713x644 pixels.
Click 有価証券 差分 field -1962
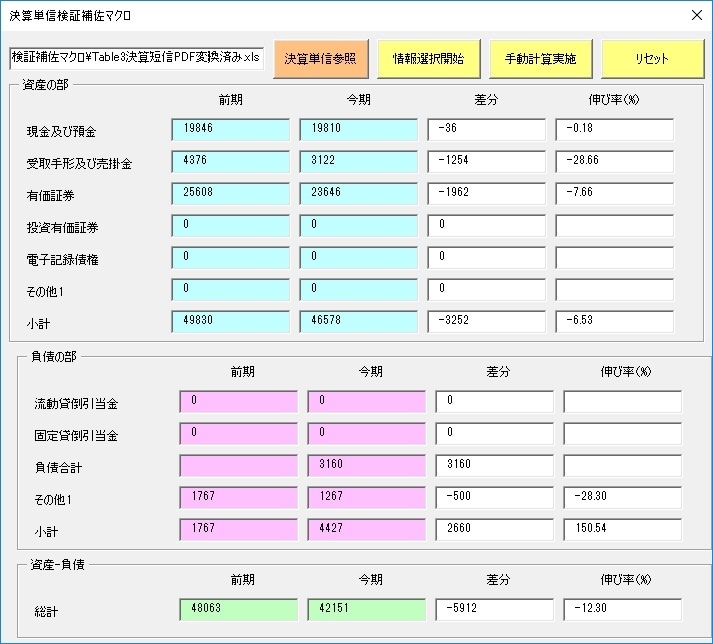click(x=487, y=194)
